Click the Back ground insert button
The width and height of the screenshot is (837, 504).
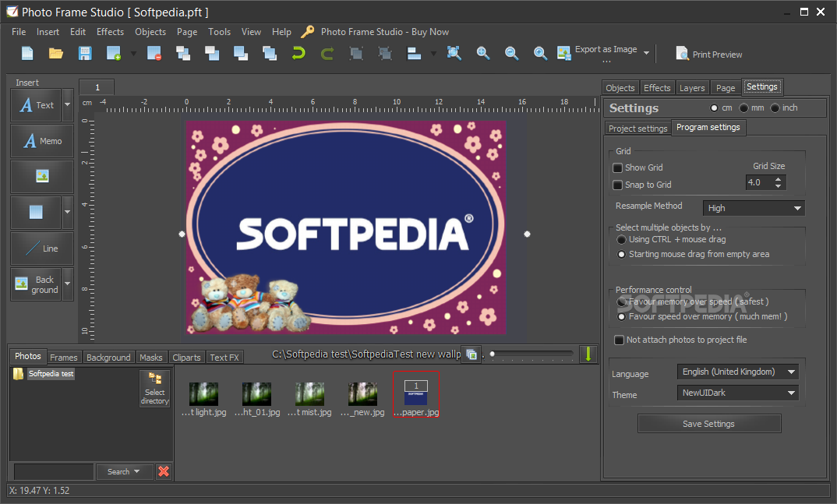tap(36, 284)
